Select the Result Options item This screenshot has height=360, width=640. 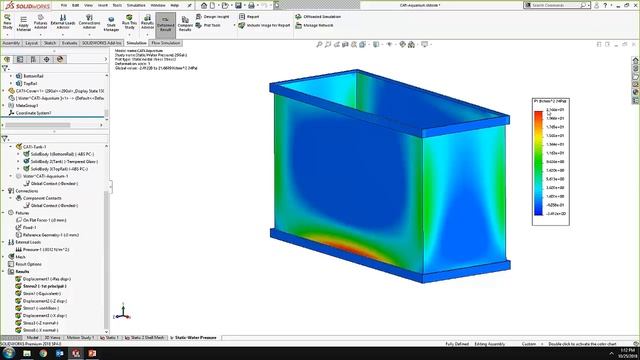(25, 264)
